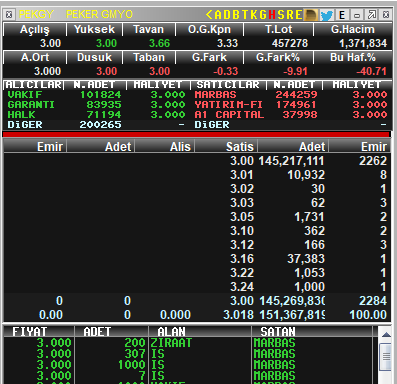397x384 pixels.
Task: Click the ZIRAAT buyer in trades list
Action: [x=171, y=343]
